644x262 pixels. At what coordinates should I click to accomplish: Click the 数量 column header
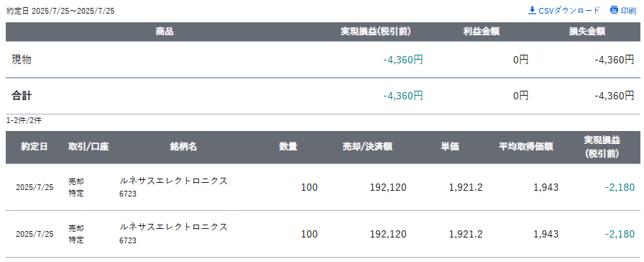coord(288,147)
